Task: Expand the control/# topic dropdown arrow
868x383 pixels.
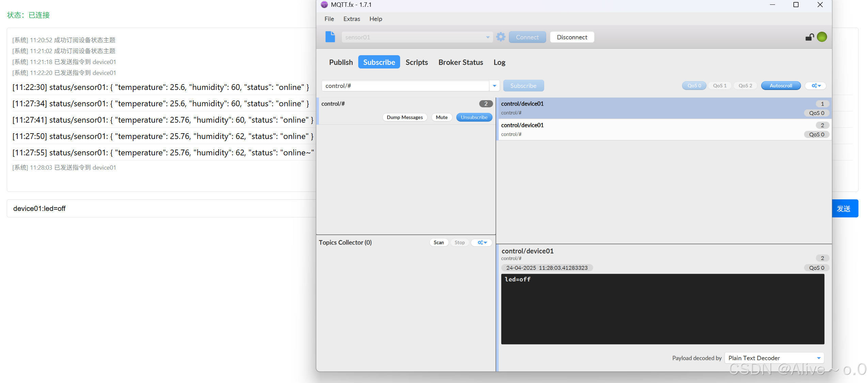Action: point(494,86)
